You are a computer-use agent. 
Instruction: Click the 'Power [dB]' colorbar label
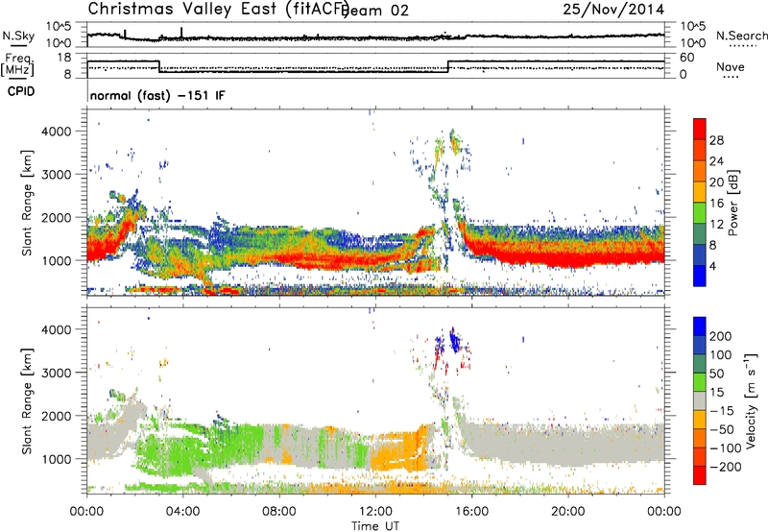[x=733, y=203]
